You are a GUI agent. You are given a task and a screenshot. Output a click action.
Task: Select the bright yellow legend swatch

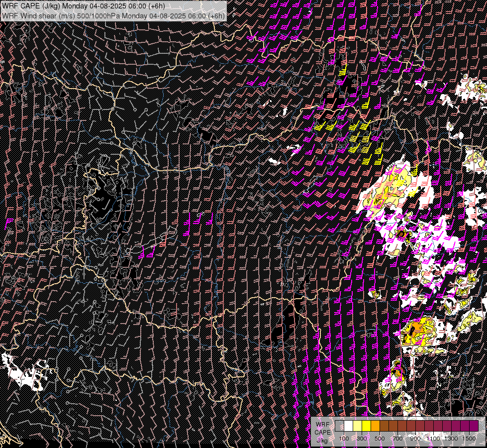[x=367, y=426]
